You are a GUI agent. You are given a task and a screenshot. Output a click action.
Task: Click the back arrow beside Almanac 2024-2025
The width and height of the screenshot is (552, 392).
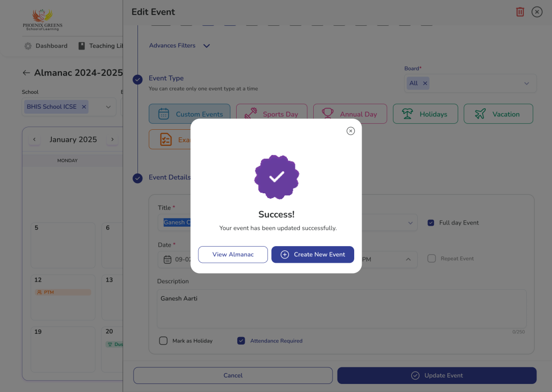(26, 73)
